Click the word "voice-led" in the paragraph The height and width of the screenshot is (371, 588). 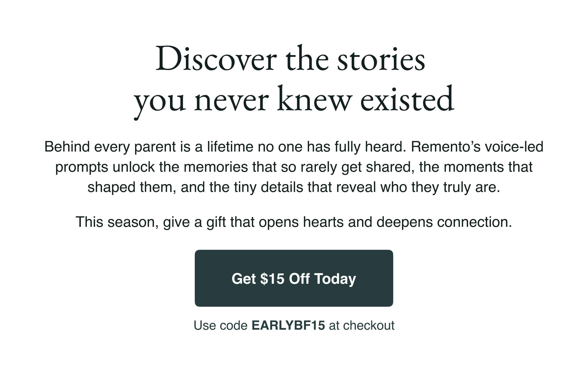click(x=514, y=147)
